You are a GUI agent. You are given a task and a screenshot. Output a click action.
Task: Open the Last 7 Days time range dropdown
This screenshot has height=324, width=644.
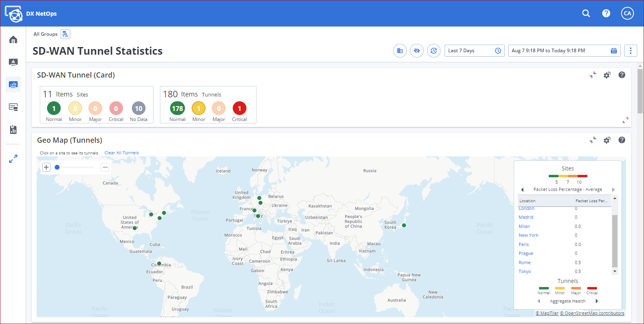[474, 51]
